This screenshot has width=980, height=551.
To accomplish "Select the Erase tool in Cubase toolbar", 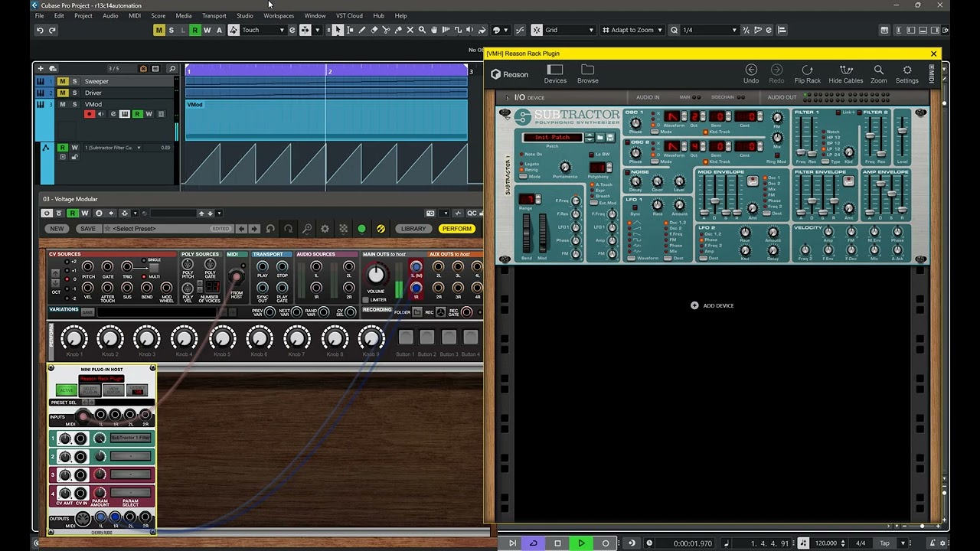I will click(x=374, y=30).
